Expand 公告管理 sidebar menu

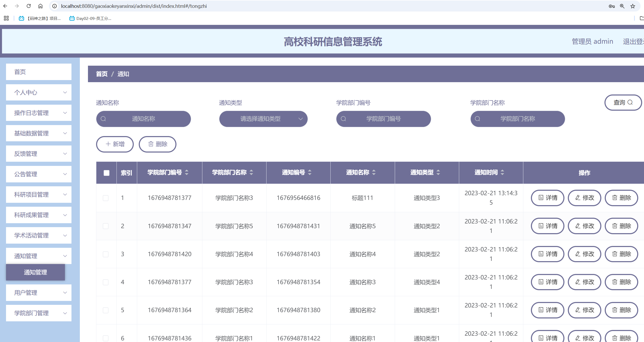click(x=39, y=174)
